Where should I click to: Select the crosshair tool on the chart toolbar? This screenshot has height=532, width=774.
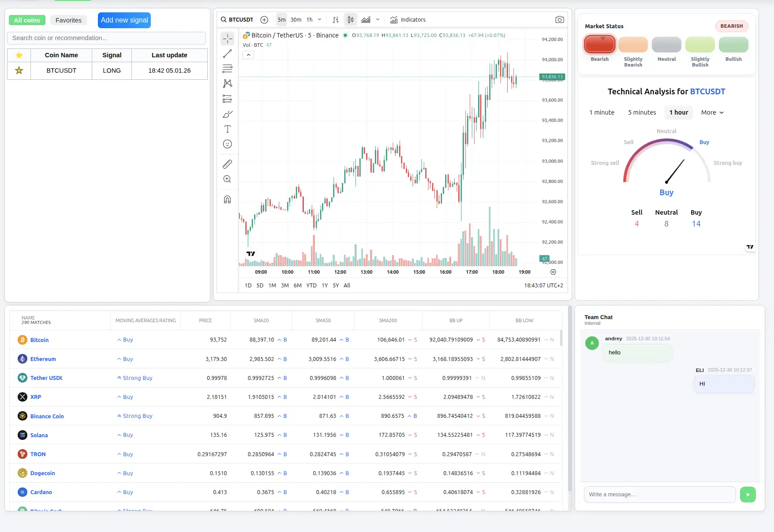(x=227, y=38)
